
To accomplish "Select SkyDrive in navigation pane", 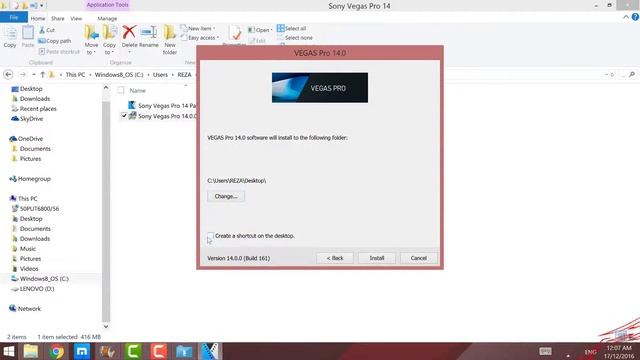I will (x=27, y=119).
